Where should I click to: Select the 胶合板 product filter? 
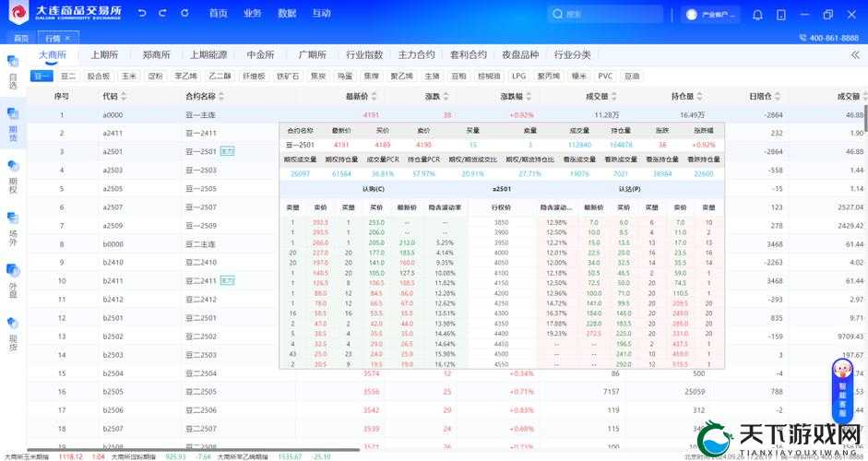(99, 76)
